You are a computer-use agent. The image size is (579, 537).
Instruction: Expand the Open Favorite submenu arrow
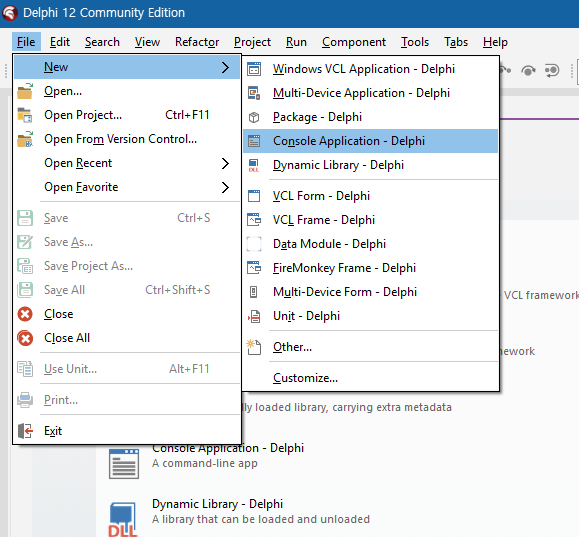click(x=225, y=188)
